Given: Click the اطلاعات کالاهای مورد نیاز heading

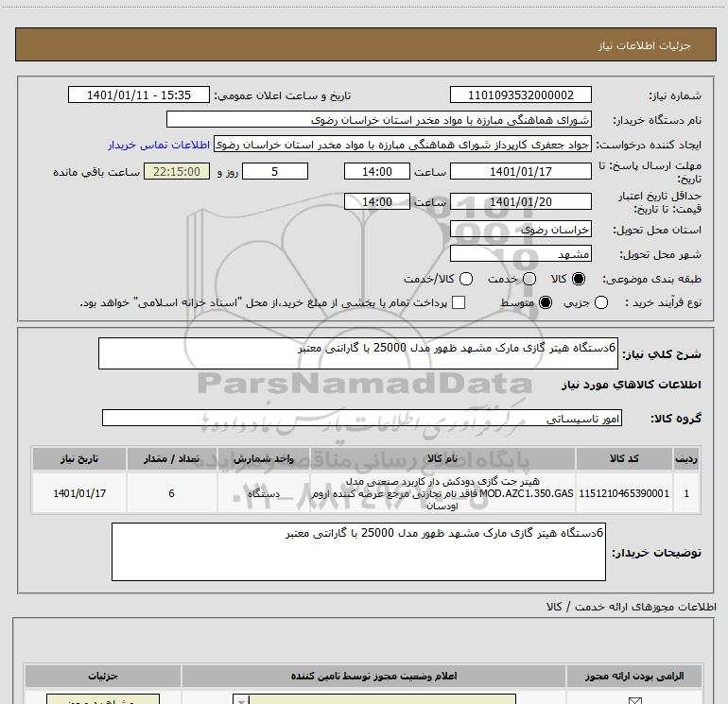Looking at the screenshot, I should (x=631, y=385).
